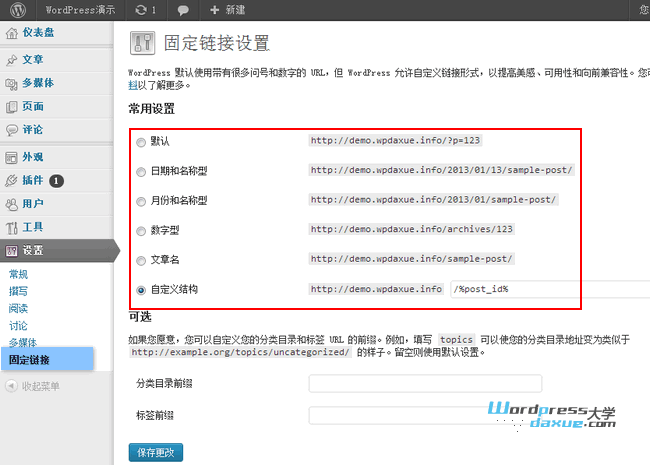650x465 pixels.
Task: Open the 阅读 settings submenu item
Action: pos(18,308)
